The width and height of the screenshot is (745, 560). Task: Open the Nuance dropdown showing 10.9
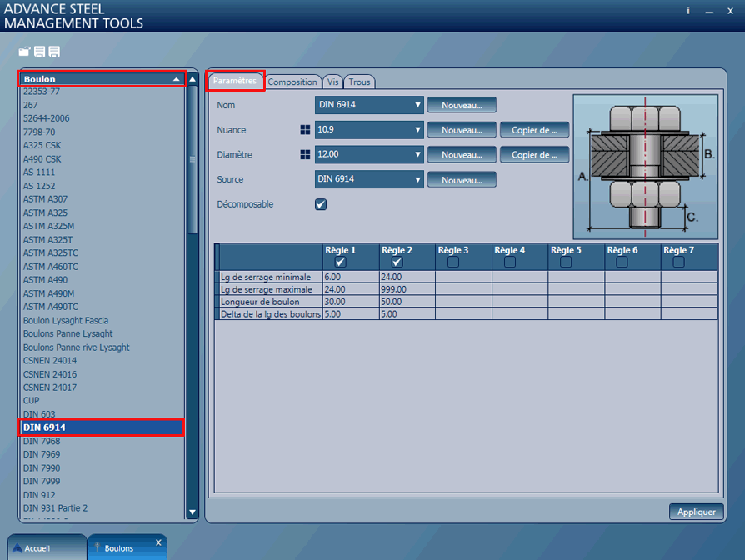(369, 130)
